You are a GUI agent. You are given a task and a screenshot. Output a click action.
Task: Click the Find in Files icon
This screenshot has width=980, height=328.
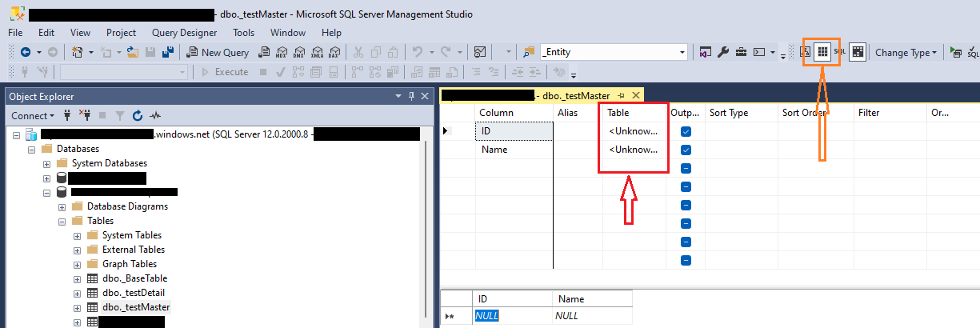[529, 52]
